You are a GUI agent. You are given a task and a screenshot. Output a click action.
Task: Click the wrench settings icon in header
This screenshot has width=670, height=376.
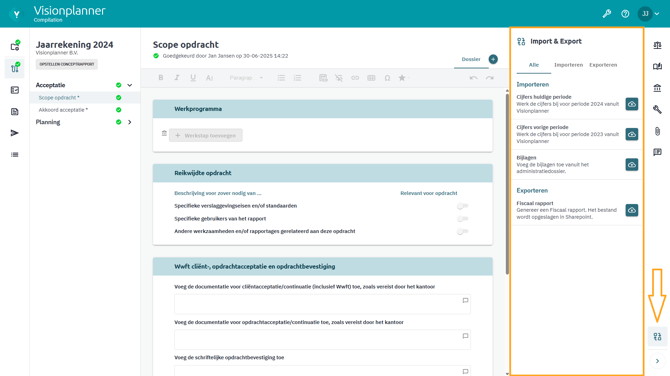tap(606, 14)
